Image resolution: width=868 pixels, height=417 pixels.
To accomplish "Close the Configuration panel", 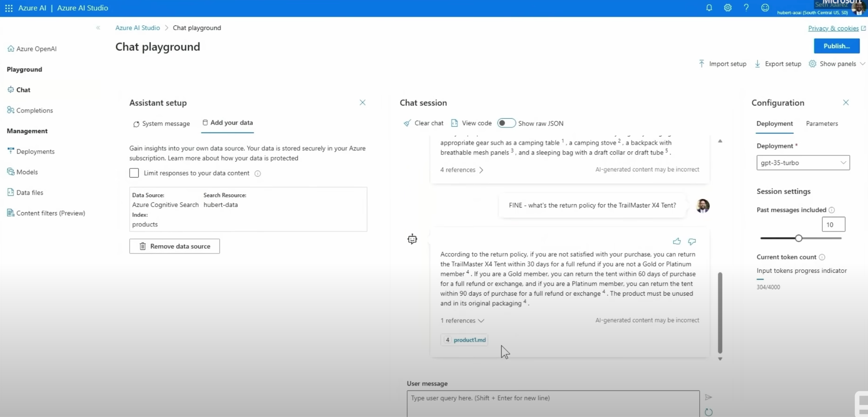I will [x=846, y=102].
